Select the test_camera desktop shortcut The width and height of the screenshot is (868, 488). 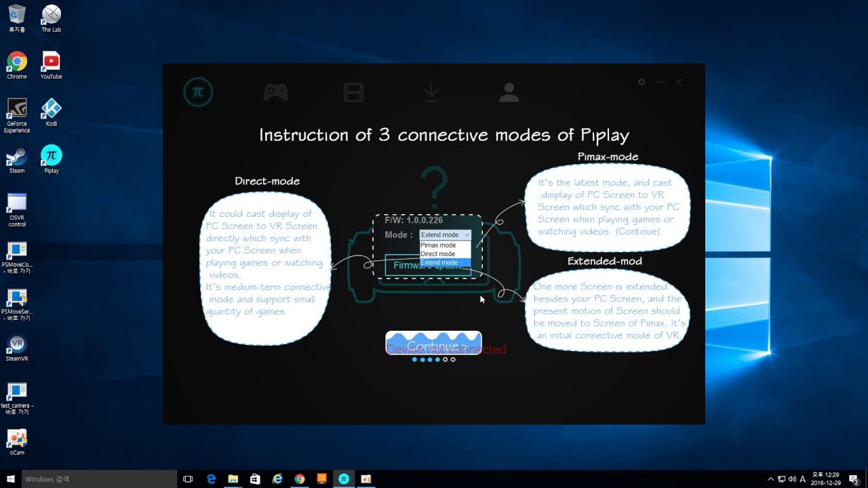click(x=17, y=399)
